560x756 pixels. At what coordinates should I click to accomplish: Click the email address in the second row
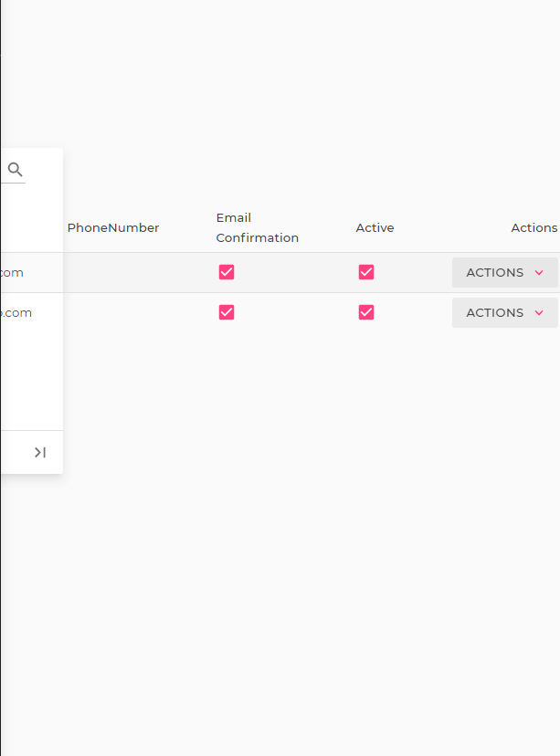point(16,312)
